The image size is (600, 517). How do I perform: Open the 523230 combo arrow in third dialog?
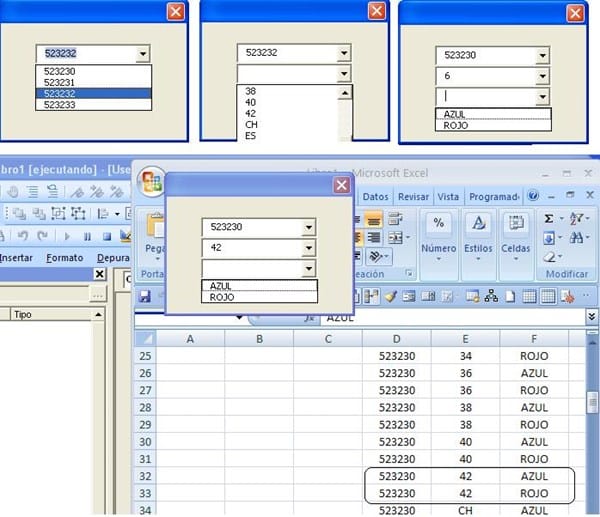[x=543, y=56]
